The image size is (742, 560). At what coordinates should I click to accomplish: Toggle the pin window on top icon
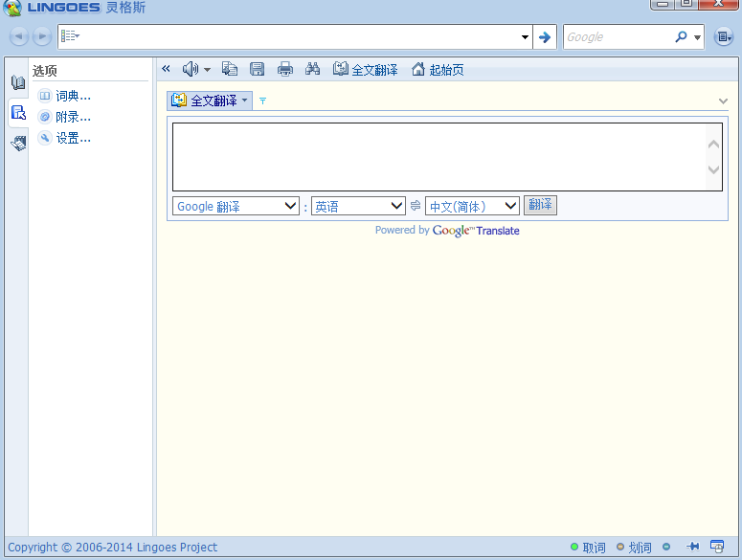coord(693,547)
